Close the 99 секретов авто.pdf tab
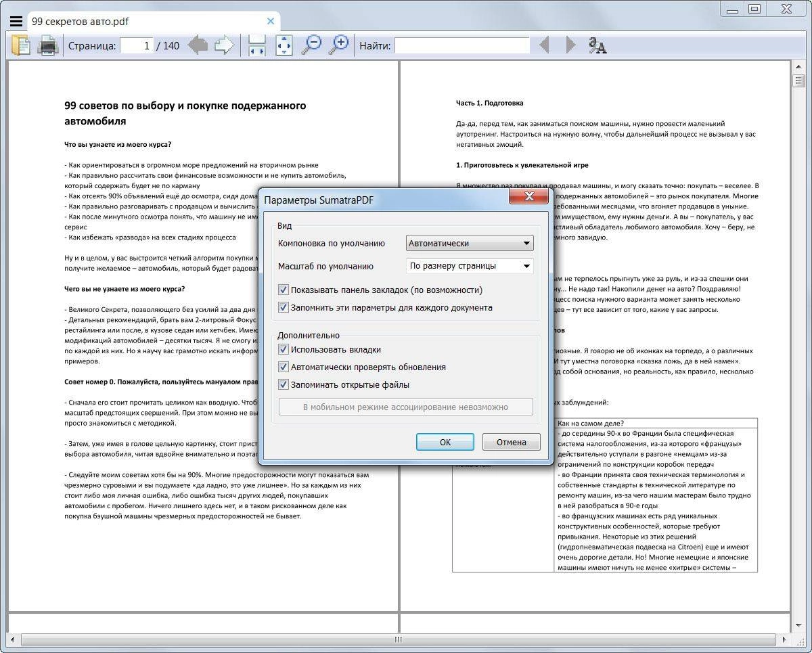The image size is (812, 653). pyautogui.click(x=271, y=21)
